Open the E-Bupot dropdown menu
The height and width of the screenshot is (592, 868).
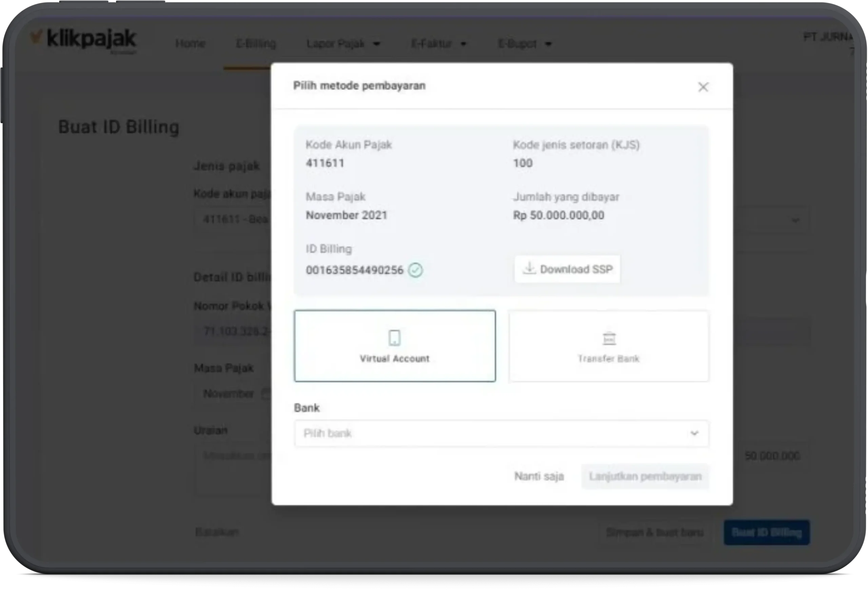(x=525, y=44)
